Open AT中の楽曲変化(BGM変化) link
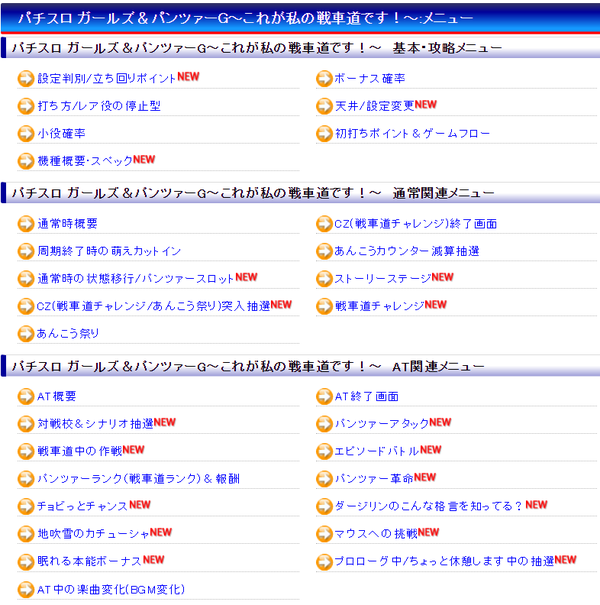Screen dimensions: 600x605 (111, 589)
